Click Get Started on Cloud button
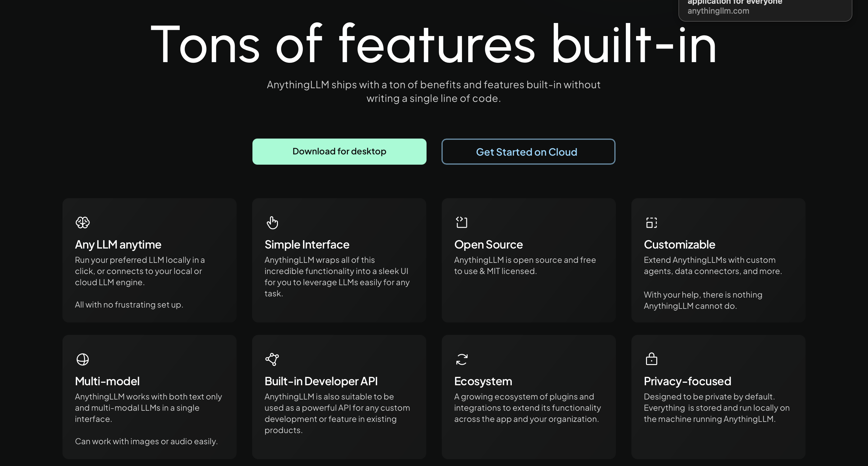Screen dimensions: 868x466 tap(528, 152)
